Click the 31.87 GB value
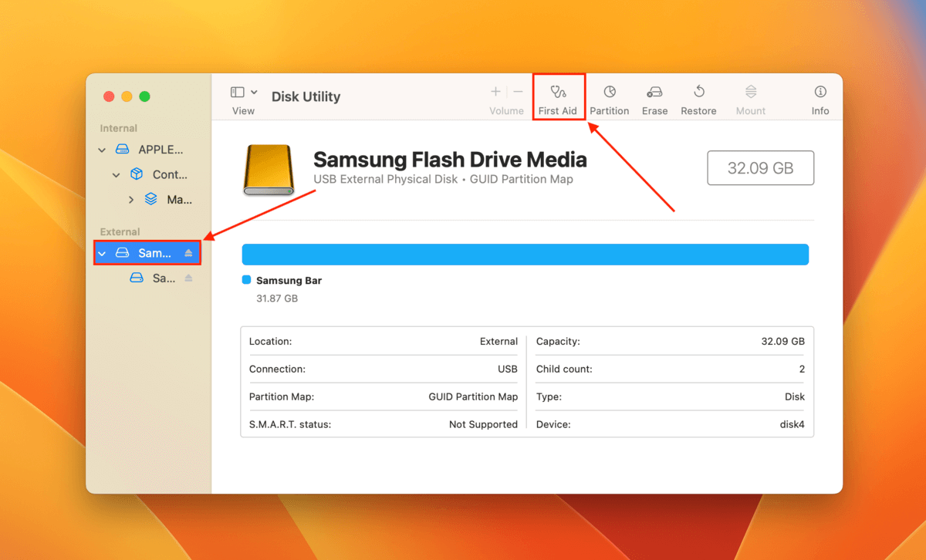Image resolution: width=926 pixels, height=560 pixels. (277, 298)
